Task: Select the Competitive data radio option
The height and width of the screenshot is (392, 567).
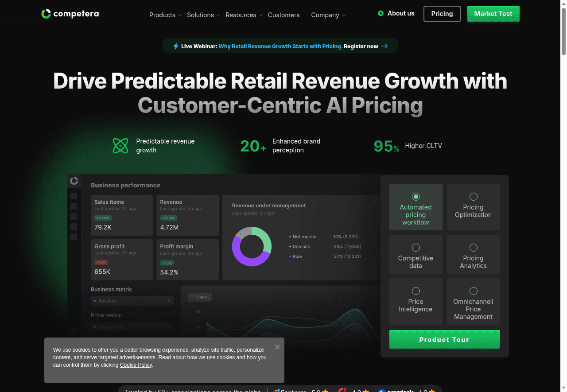Action: pyautogui.click(x=416, y=248)
